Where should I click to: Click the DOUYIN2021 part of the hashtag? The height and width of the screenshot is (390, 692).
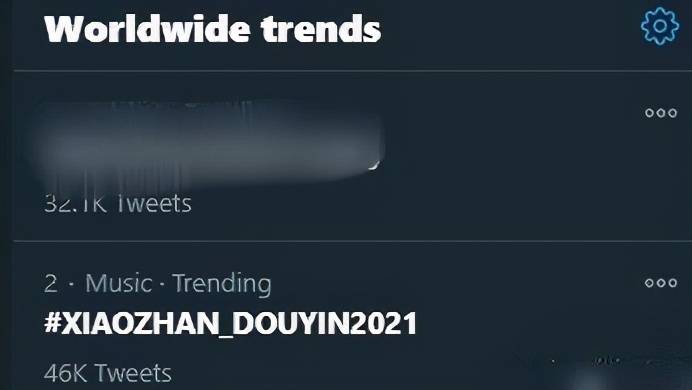pyautogui.click(x=324, y=323)
